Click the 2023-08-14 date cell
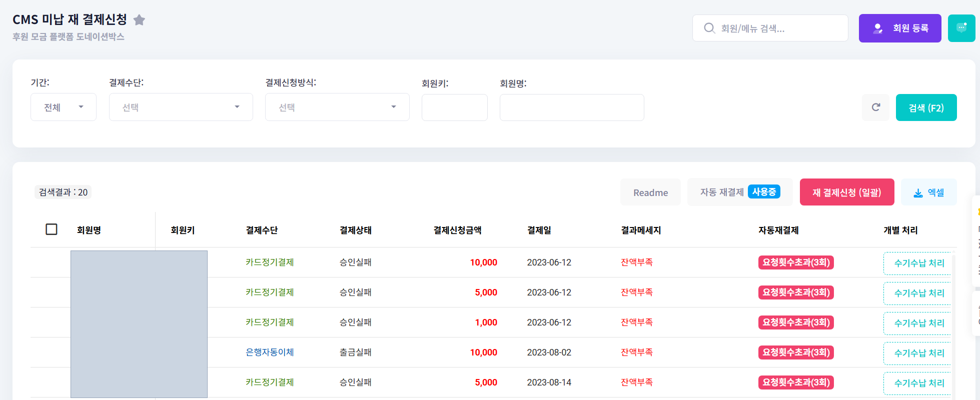This screenshot has height=400, width=980. (549, 382)
